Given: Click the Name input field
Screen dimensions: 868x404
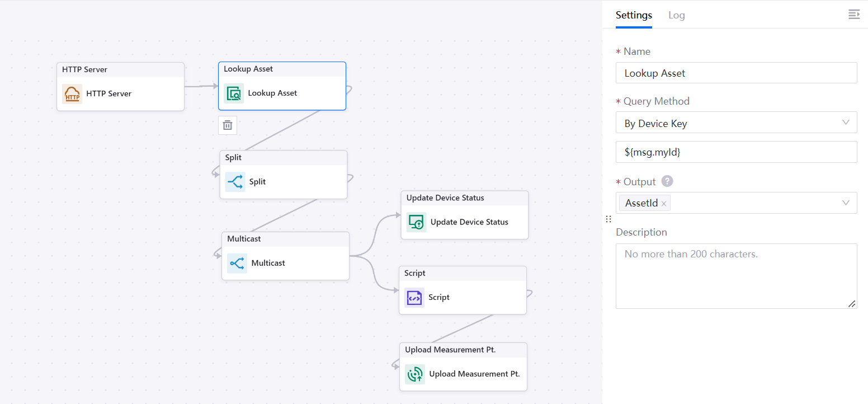Looking at the screenshot, I should tap(736, 73).
